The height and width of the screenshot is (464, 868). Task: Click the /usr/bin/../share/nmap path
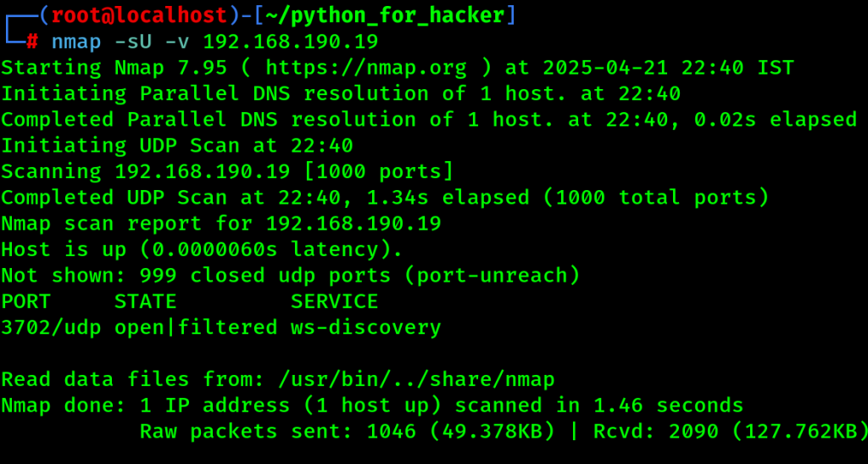(x=416, y=379)
